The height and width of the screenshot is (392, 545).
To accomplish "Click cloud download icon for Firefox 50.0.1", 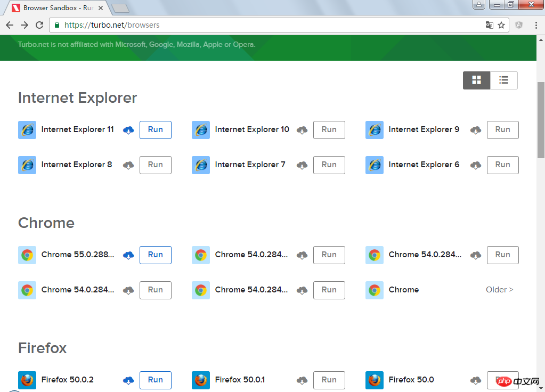I will coord(302,380).
